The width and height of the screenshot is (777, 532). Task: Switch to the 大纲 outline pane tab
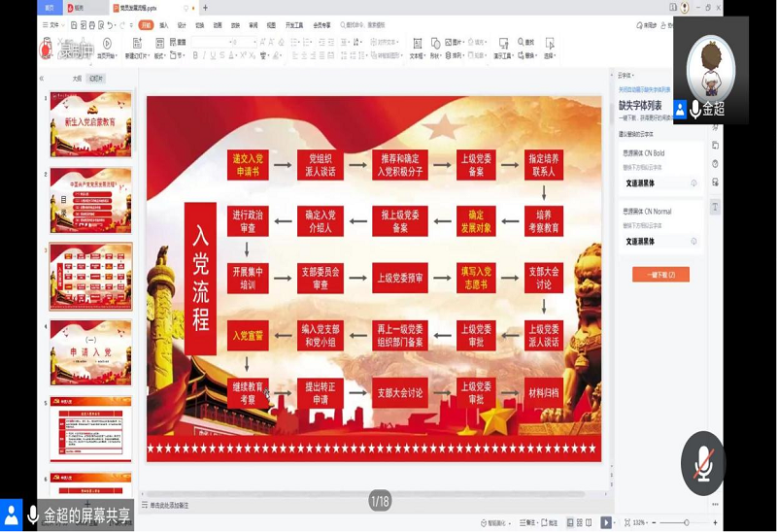click(x=77, y=79)
